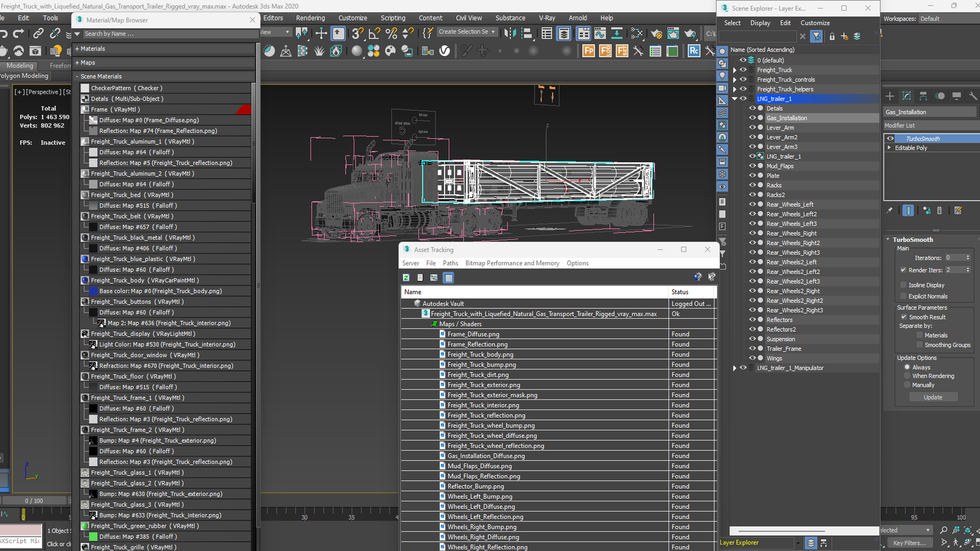Enable Explicit Normals checkbox
The width and height of the screenshot is (980, 551).
(x=903, y=296)
